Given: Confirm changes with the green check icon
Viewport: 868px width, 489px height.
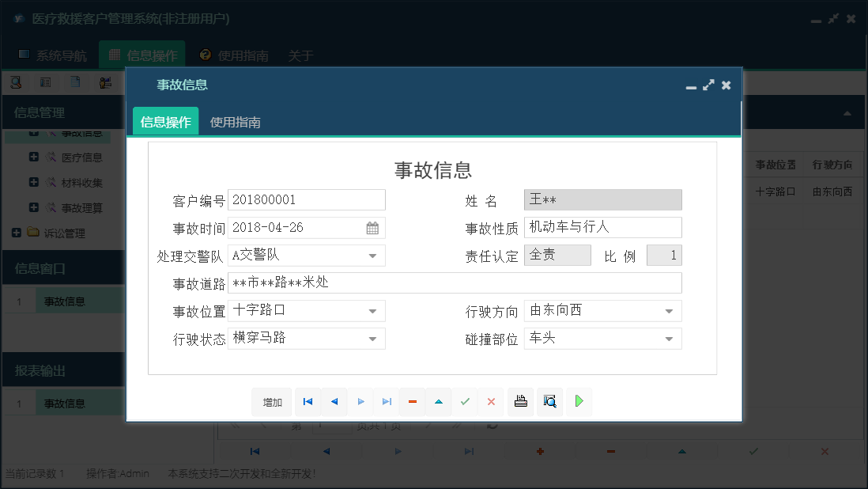Looking at the screenshot, I should [465, 401].
